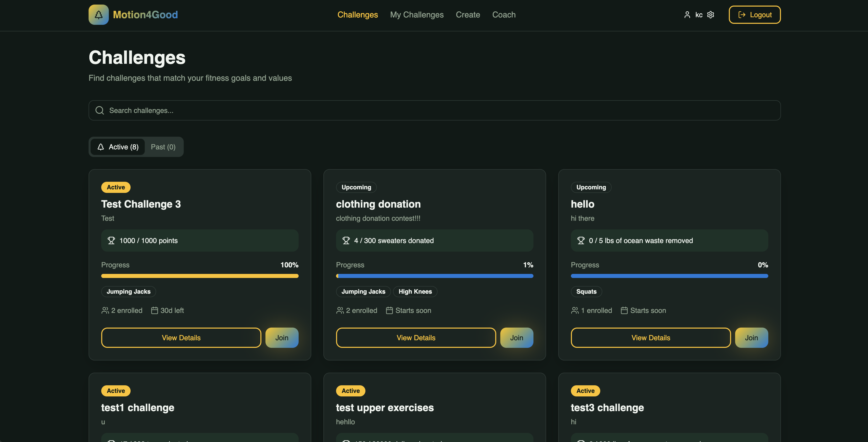Screen dimensions: 868x442
Task: Open settings via the gear icon
Action: (x=711, y=14)
